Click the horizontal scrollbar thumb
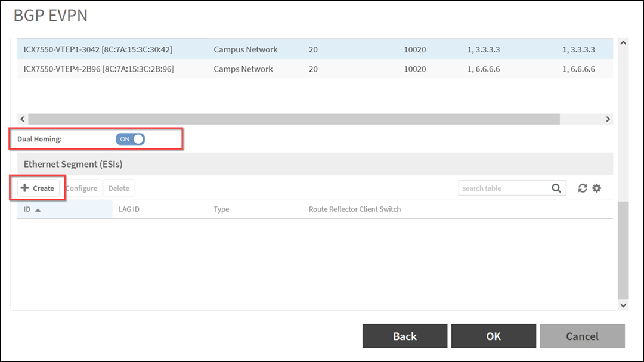The image size is (644, 362). click(x=293, y=119)
